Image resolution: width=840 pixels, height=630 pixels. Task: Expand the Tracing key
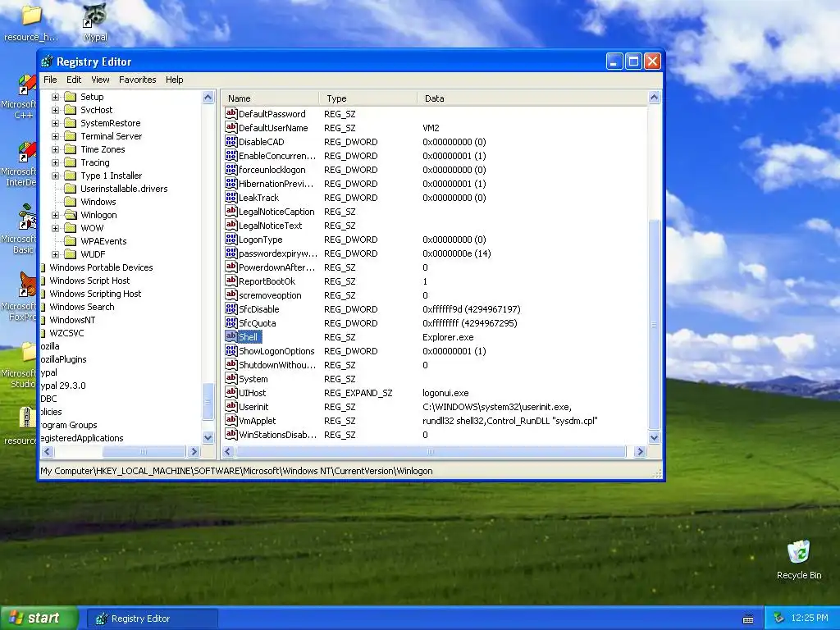pos(55,162)
